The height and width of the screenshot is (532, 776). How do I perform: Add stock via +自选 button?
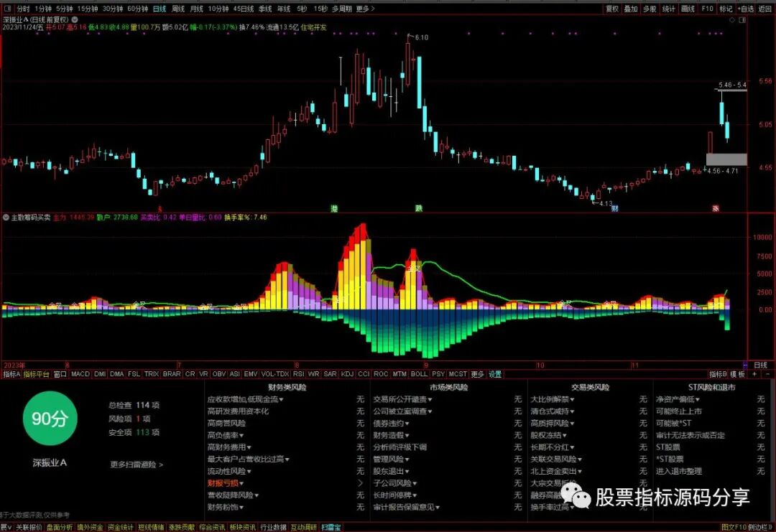click(x=746, y=9)
